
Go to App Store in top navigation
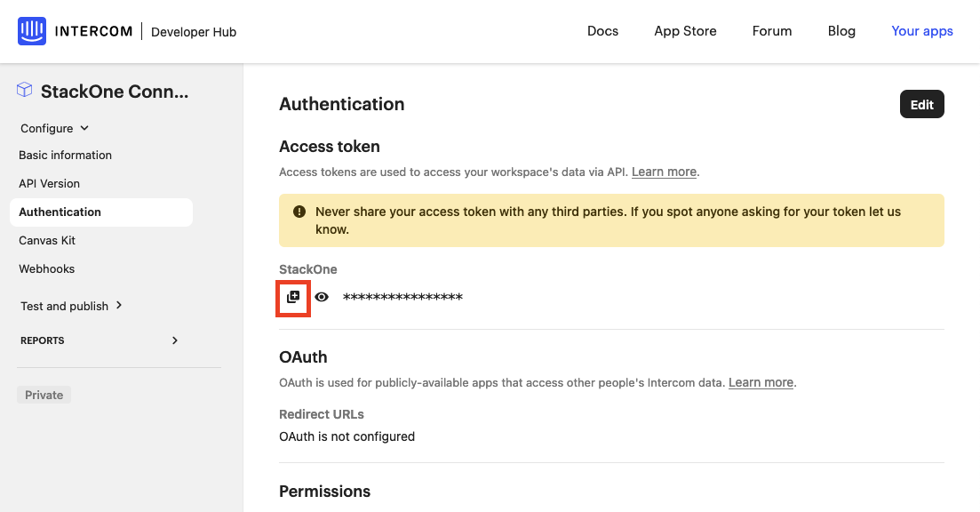pyautogui.click(x=685, y=31)
